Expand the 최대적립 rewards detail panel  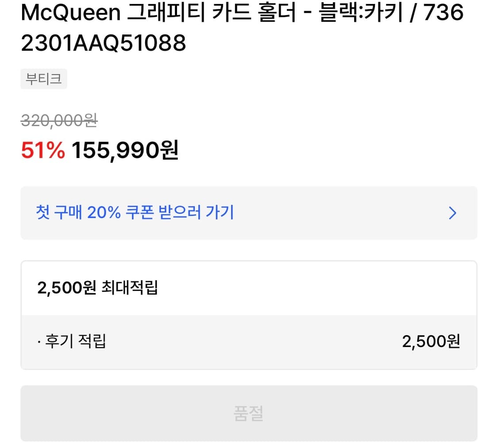(249, 315)
